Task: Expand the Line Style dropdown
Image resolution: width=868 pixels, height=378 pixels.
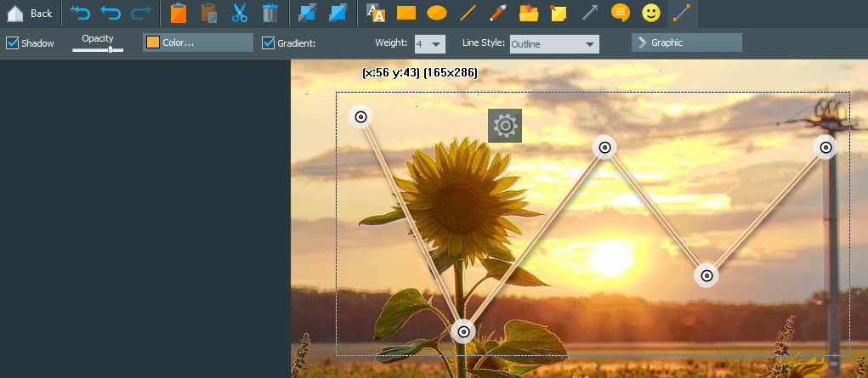Action: point(554,43)
